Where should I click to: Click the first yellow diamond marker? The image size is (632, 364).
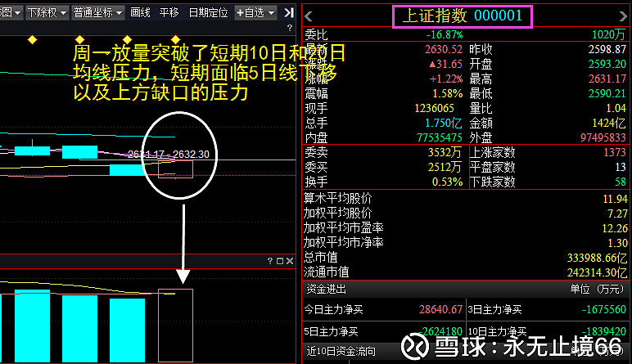[x=32, y=39]
